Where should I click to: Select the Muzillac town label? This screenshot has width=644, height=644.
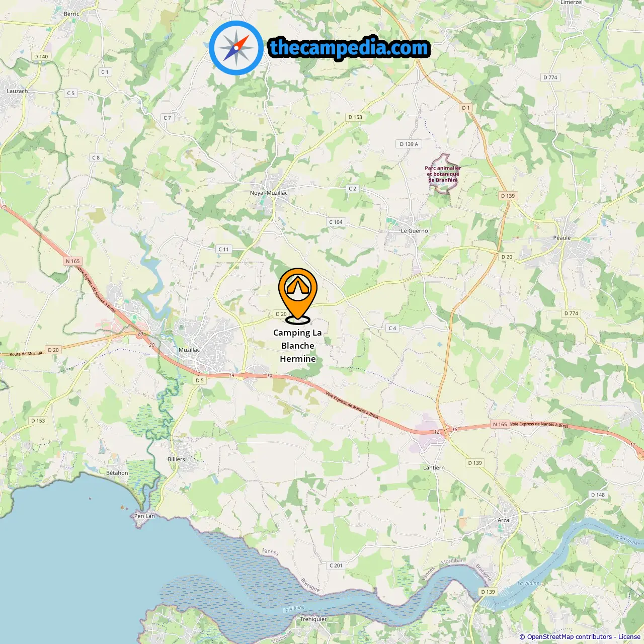tap(189, 350)
